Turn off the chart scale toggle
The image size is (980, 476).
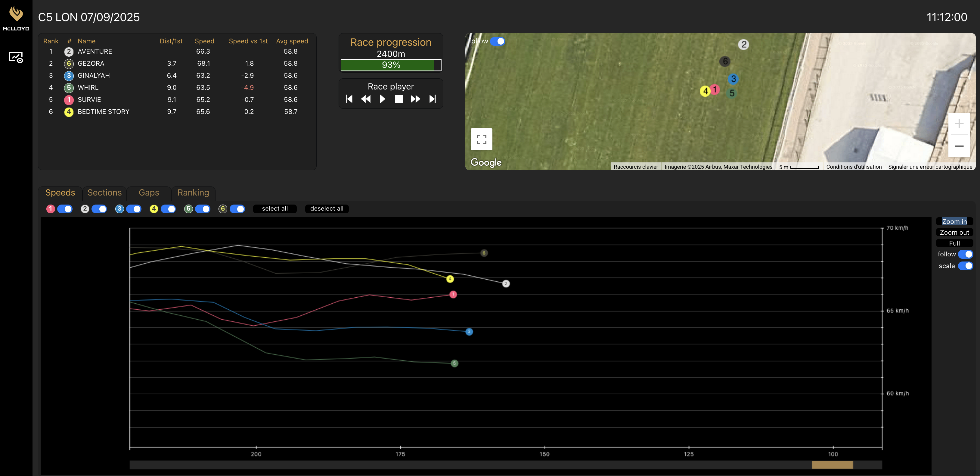[965, 266]
